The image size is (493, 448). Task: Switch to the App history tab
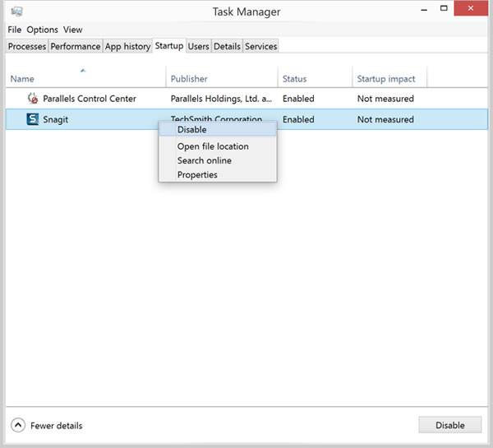(127, 46)
